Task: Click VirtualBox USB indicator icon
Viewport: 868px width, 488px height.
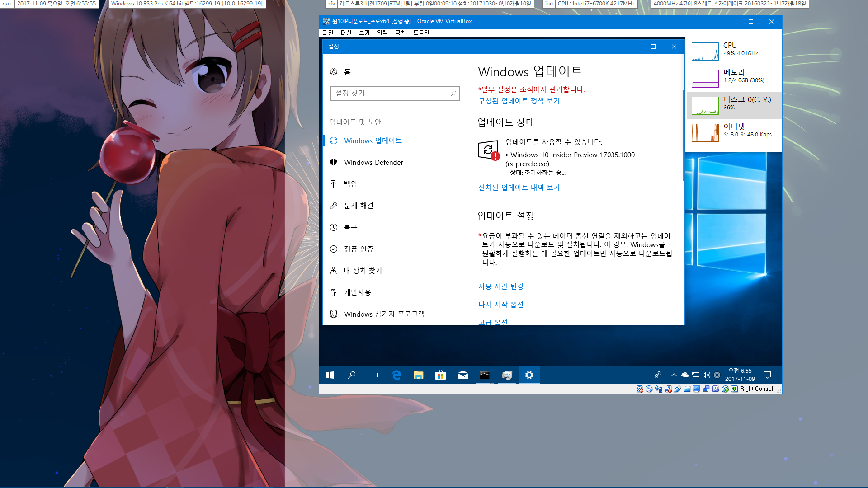Action: coord(678,389)
